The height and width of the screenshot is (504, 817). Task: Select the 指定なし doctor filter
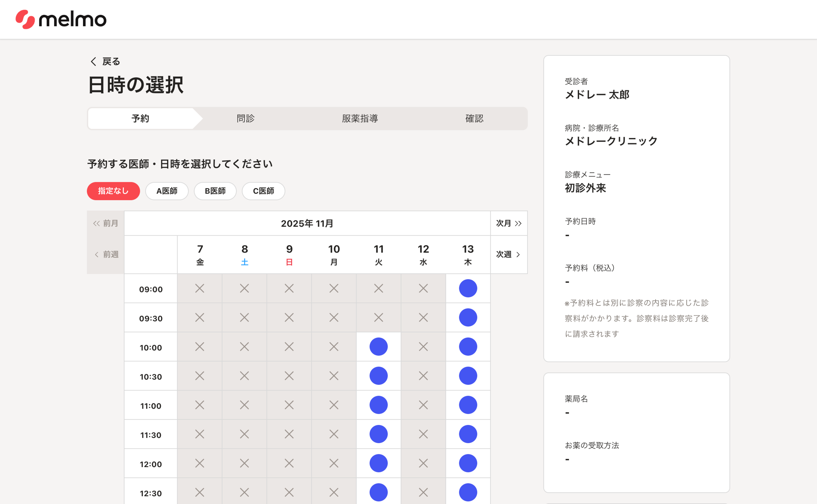click(113, 191)
